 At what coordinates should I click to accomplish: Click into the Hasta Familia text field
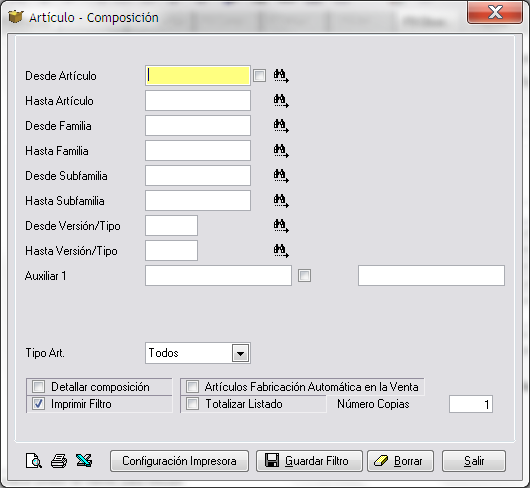(198, 151)
